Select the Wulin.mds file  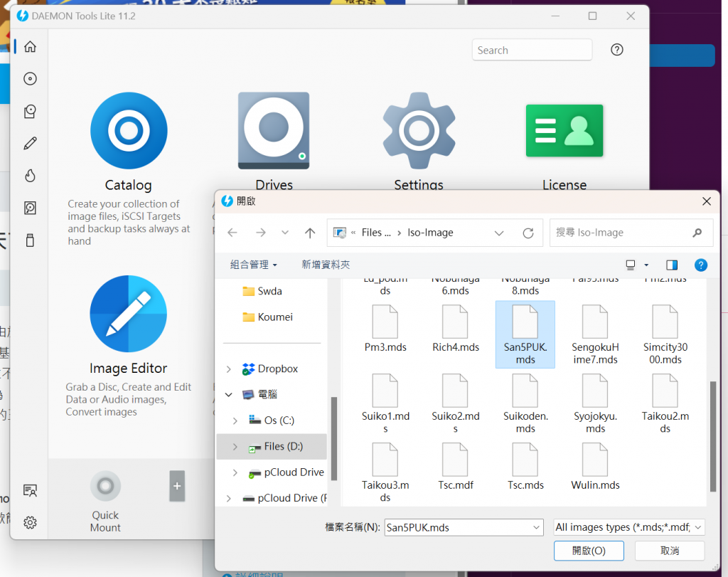tap(595, 467)
